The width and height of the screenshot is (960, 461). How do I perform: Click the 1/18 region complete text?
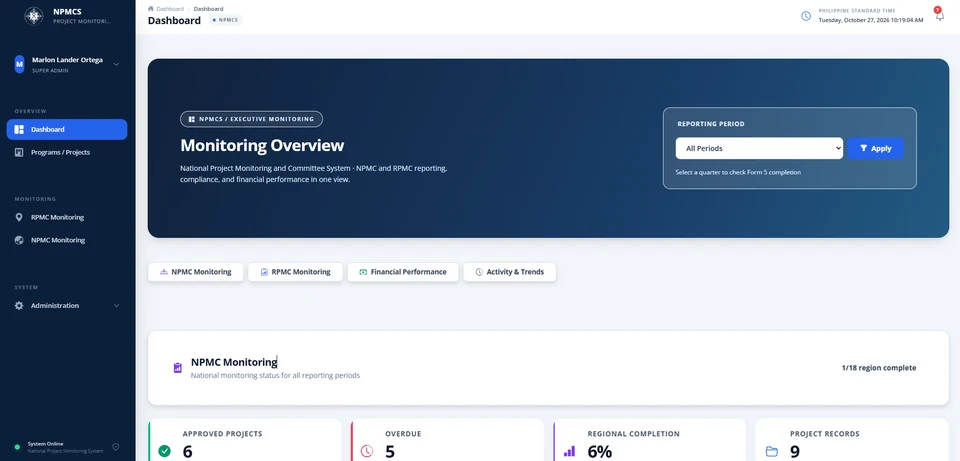(879, 368)
